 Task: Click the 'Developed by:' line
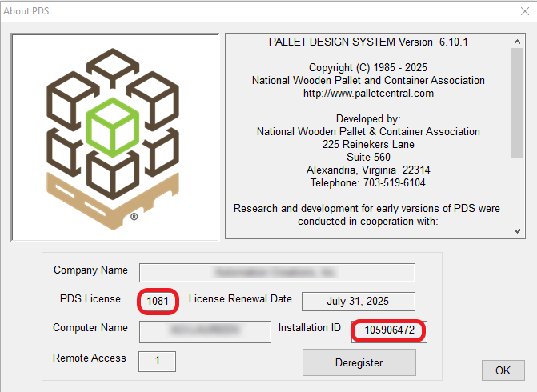pyautogui.click(x=368, y=118)
